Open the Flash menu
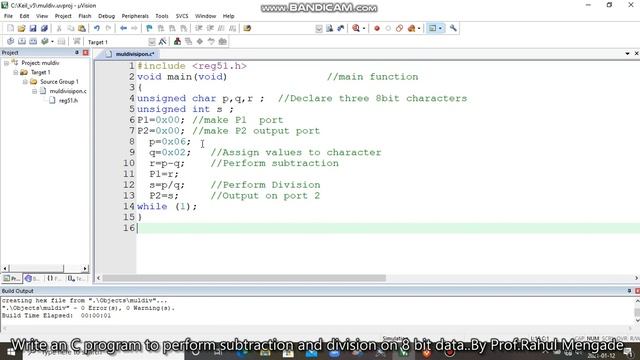 pos(84,16)
